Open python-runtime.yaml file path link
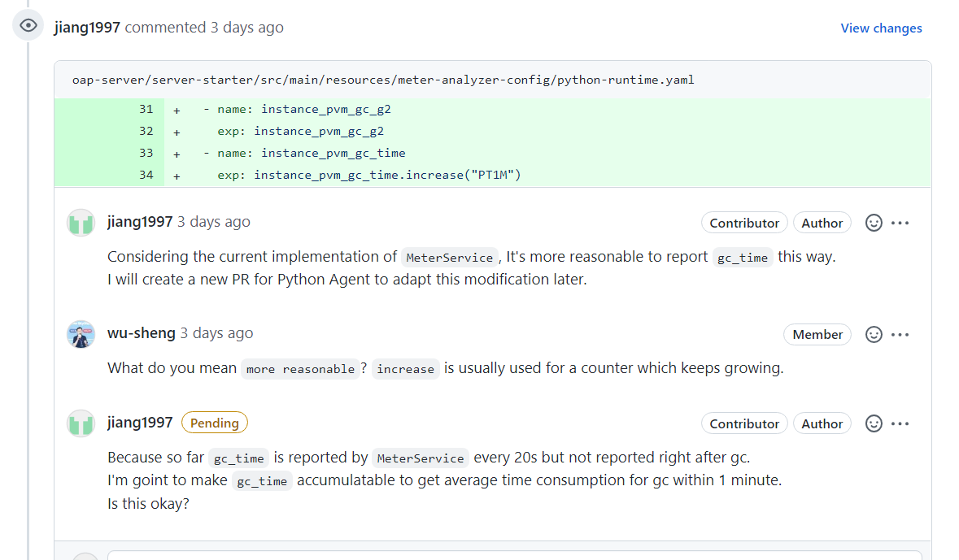Viewport: 959px width, 560px height. 382,80
